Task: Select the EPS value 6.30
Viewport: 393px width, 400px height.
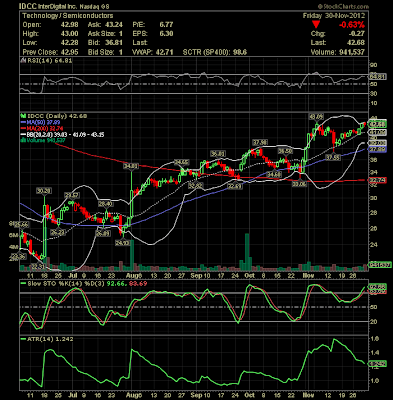Action: click(166, 34)
